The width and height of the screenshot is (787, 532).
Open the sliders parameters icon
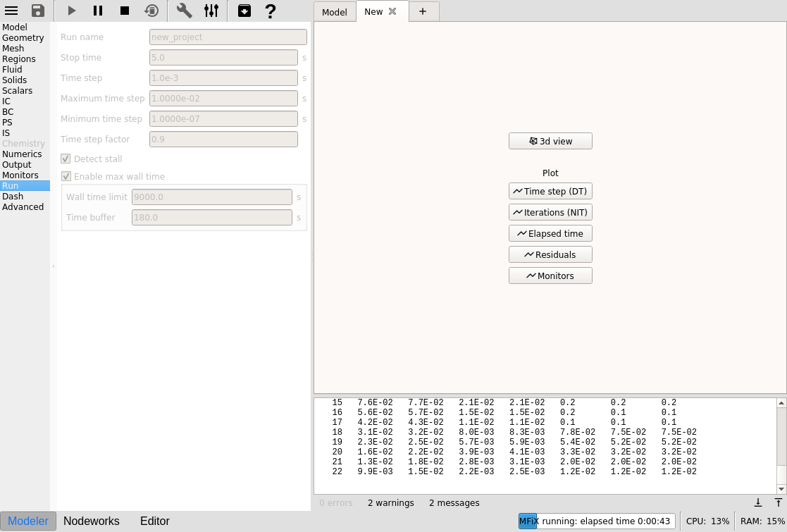click(x=211, y=11)
